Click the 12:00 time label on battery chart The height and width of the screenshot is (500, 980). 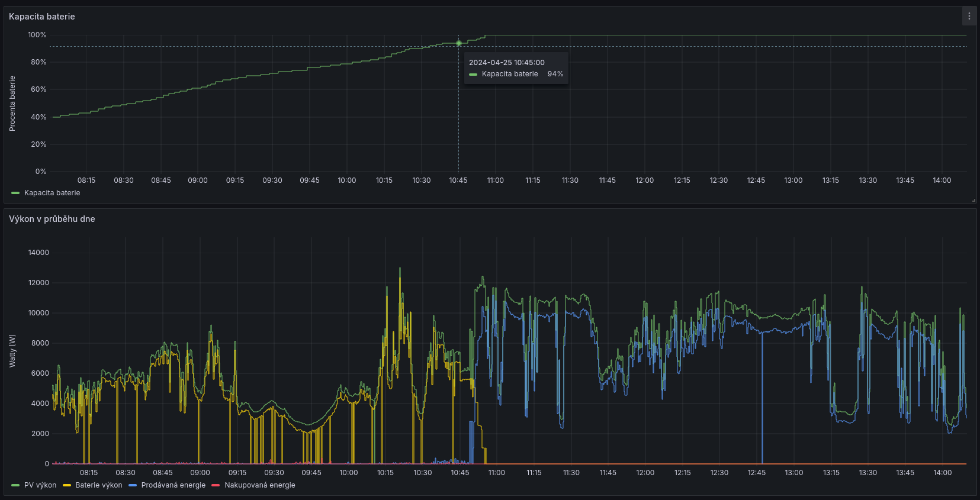coord(644,180)
